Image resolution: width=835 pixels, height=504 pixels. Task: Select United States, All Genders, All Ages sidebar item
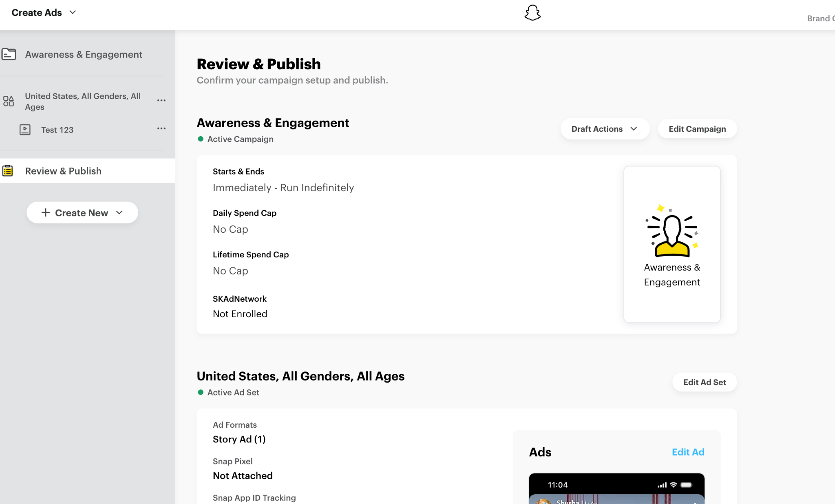point(83,102)
